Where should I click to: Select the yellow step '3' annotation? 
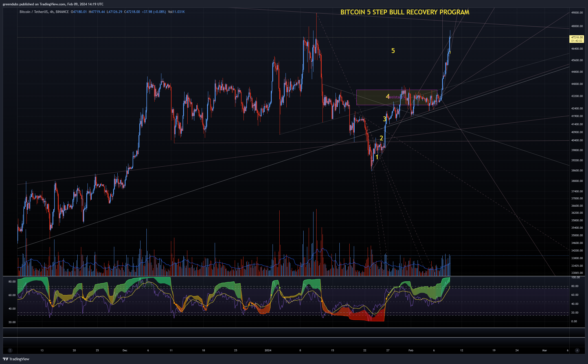(x=384, y=119)
